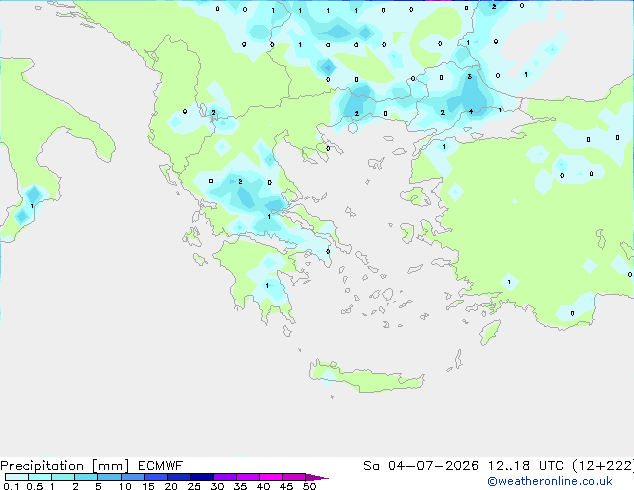The image size is (634, 490).
Task: Click the 2–5 mm legend swatch
Action: [x=86, y=477]
